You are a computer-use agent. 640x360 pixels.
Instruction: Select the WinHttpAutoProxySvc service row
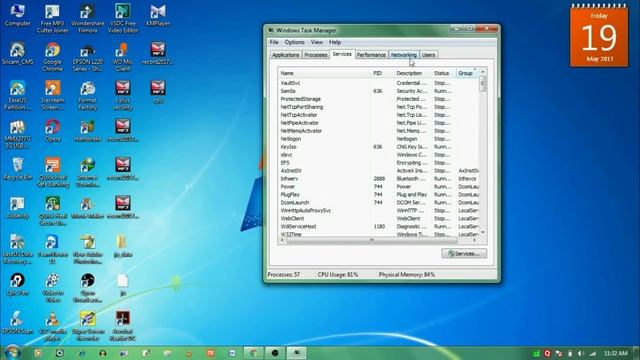[378, 211]
